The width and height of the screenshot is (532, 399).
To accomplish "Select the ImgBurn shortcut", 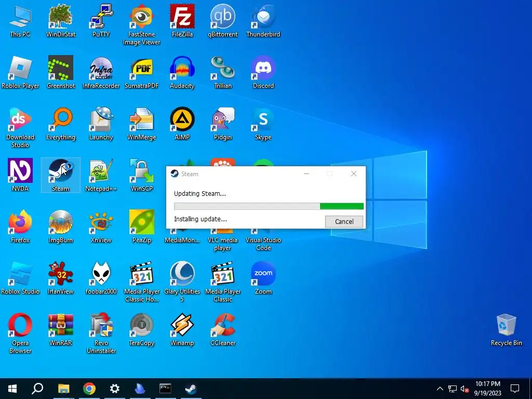I will [x=61, y=227].
